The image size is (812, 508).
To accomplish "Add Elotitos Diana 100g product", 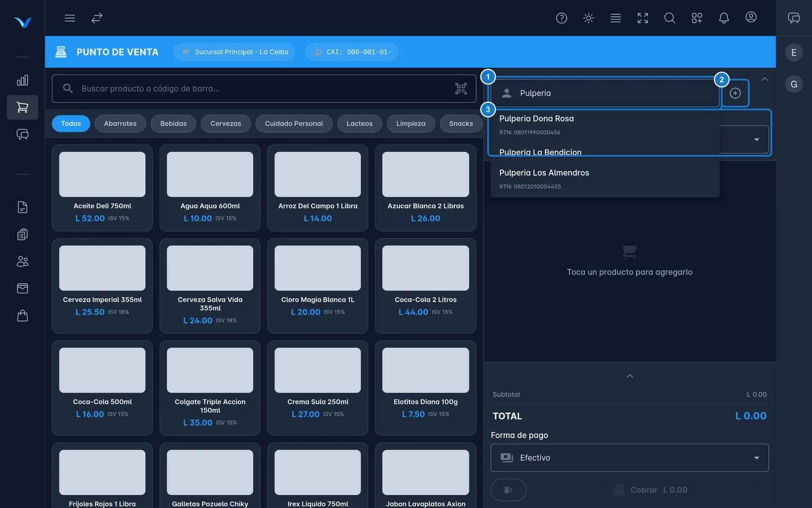I will point(425,388).
